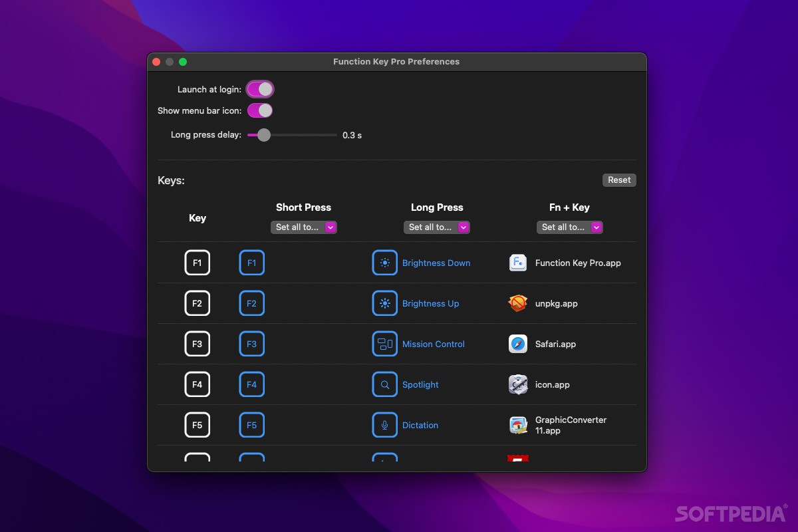Open Set all to dropdown under Fn + Key
The image size is (798, 532).
570,227
